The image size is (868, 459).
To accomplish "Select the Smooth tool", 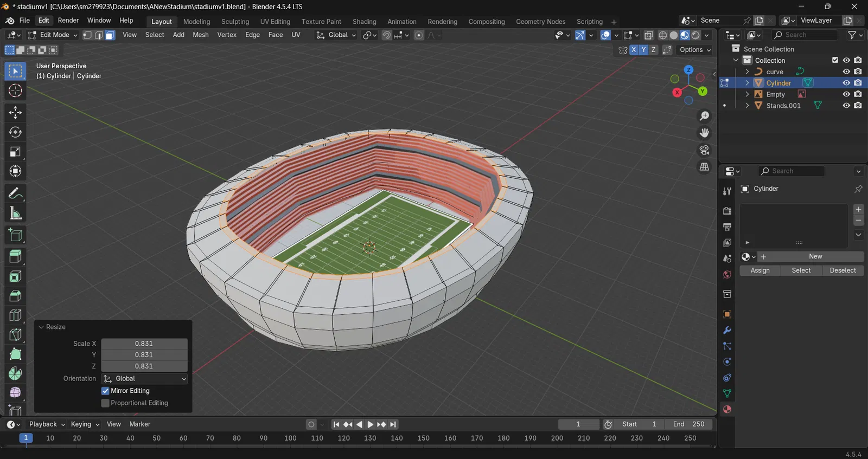I will pos(15,392).
